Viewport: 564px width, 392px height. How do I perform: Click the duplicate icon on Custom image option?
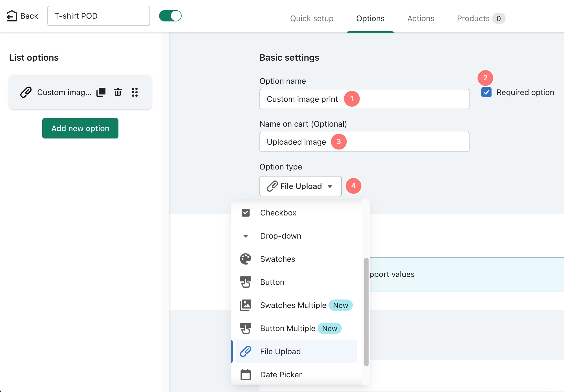tap(101, 92)
